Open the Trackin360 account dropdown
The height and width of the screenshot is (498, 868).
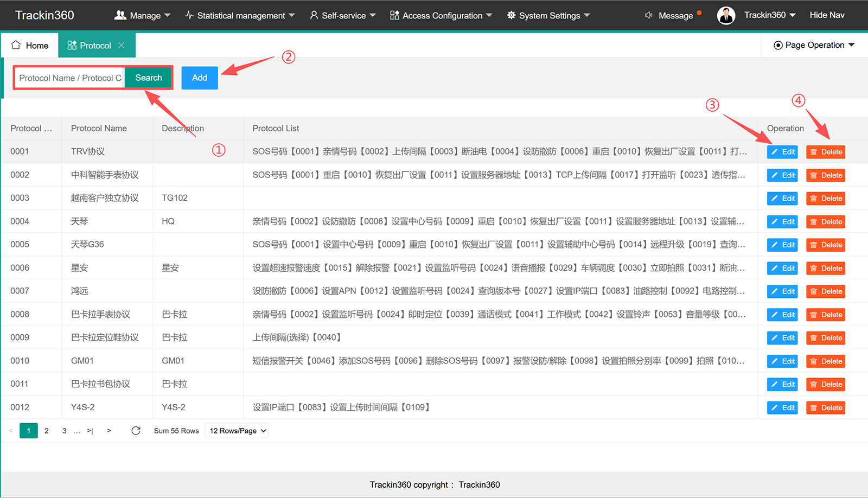[770, 15]
